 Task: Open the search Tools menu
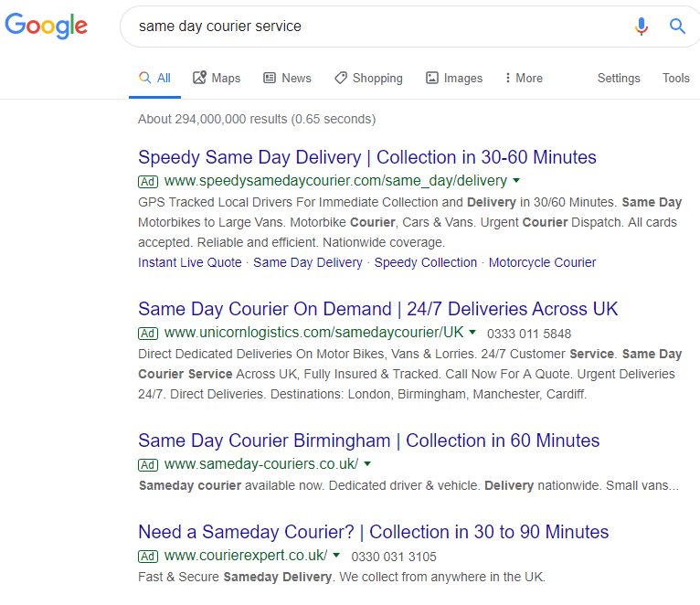675,78
